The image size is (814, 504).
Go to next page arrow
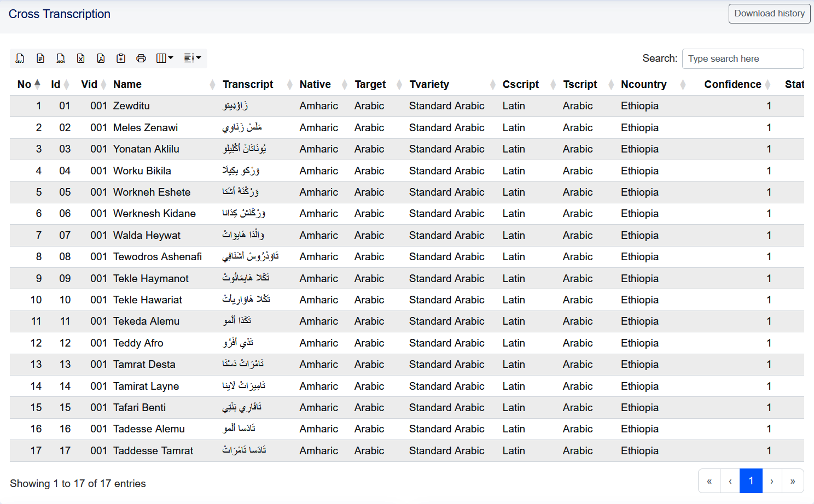[x=772, y=481]
